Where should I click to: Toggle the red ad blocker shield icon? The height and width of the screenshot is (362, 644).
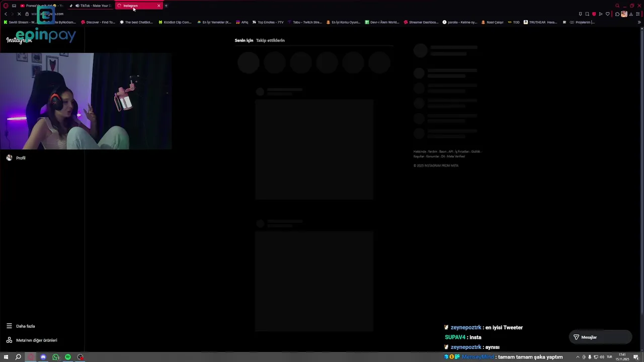594,14
